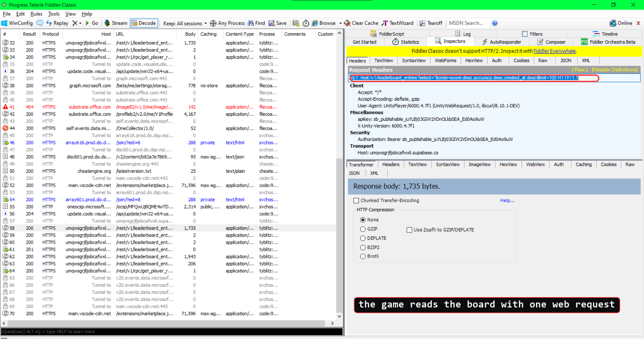Click the screenshot camera toolbar icon

point(296,23)
